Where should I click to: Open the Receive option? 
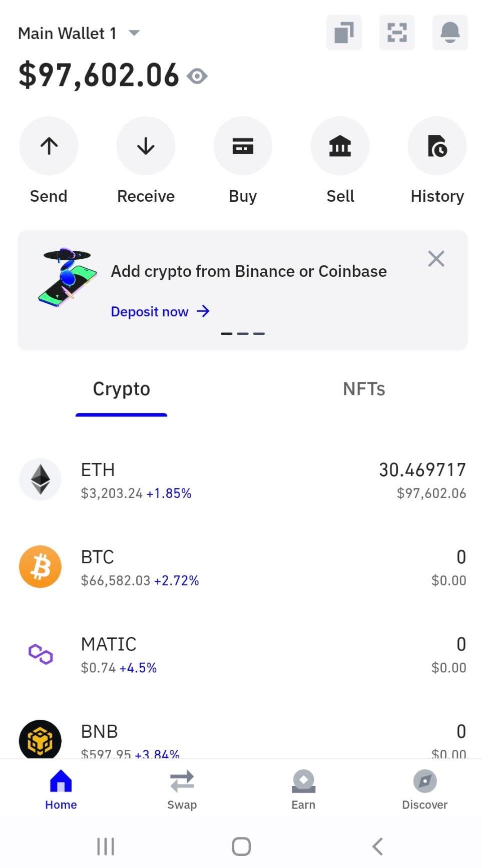[x=146, y=146]
